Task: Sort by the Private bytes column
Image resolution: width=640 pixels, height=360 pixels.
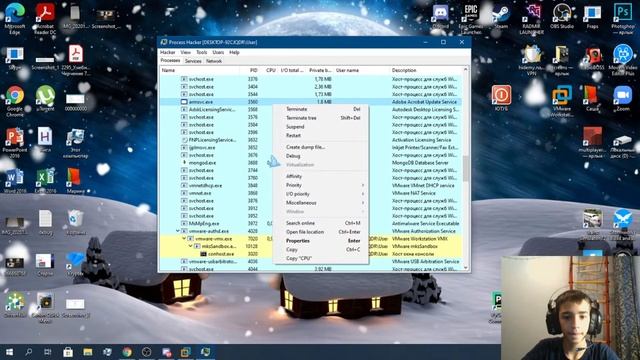Action: click(x=320, y=70)
